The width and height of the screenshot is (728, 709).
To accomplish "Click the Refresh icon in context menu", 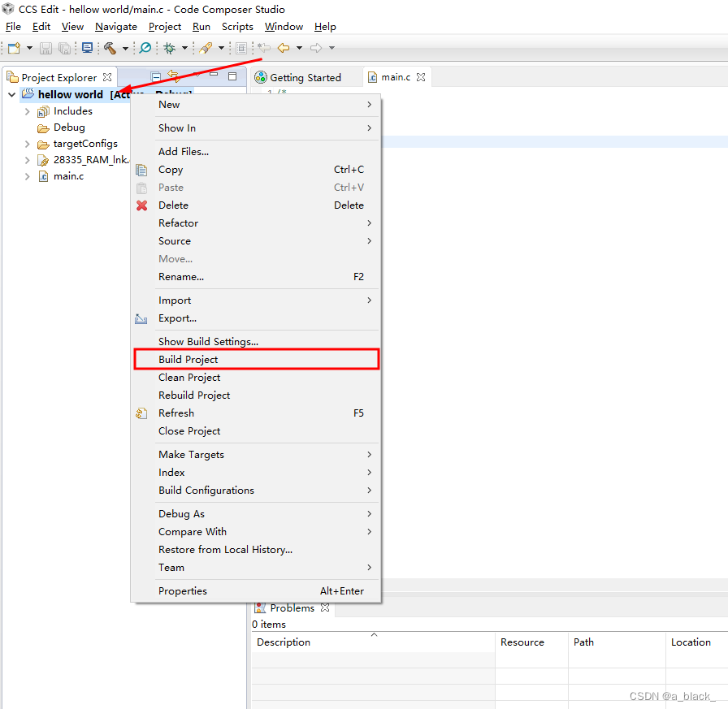I will coord(141,413).
